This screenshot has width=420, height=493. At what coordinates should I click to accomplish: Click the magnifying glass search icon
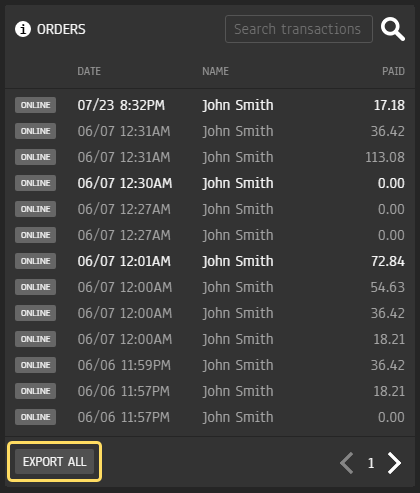tap(393, 29)
